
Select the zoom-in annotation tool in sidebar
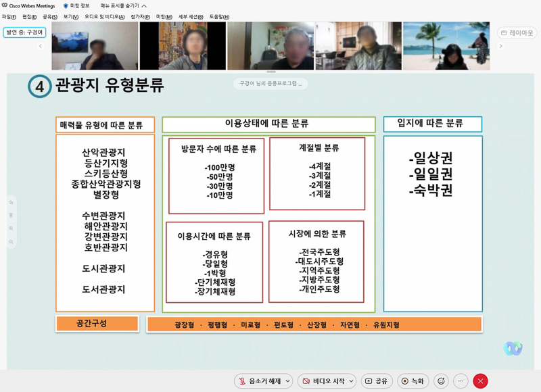[x=11, y=228]
